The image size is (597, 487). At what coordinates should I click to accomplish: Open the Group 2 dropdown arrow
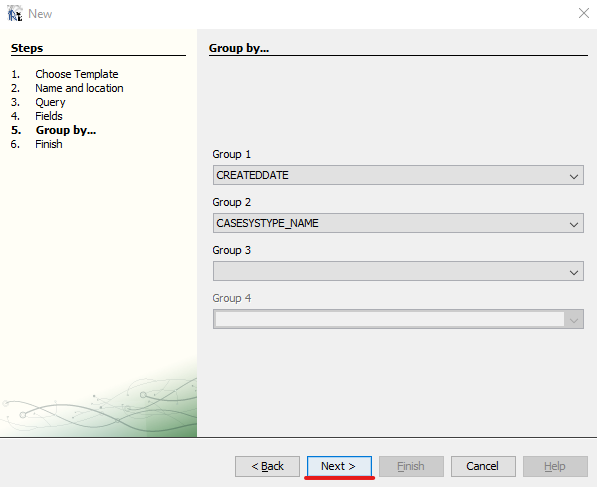[x=573, y=224]
